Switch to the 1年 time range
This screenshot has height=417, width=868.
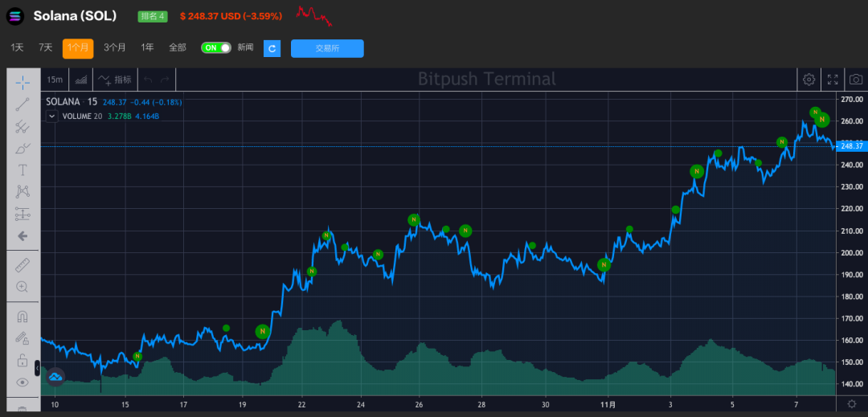(x=147, y=48)
